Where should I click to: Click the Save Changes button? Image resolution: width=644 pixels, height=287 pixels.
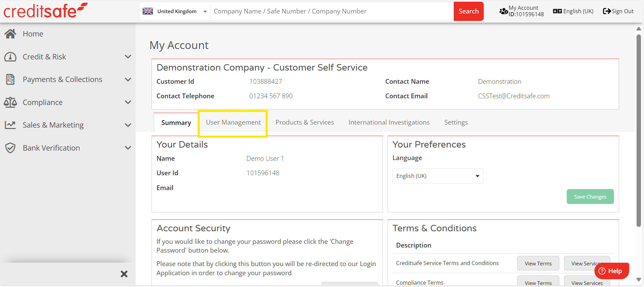590,197
